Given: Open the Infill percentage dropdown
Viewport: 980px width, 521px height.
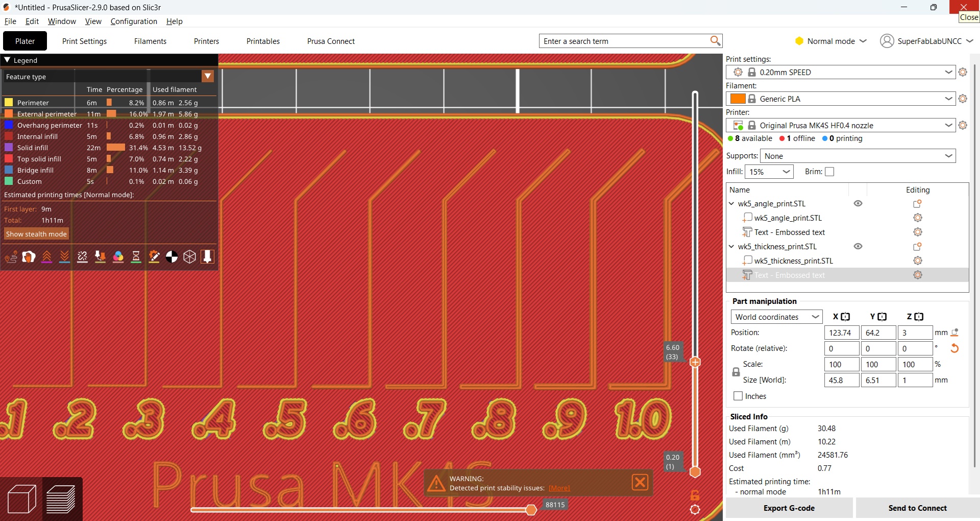Looking at the screenshot, I should click(x=787, y=172).
